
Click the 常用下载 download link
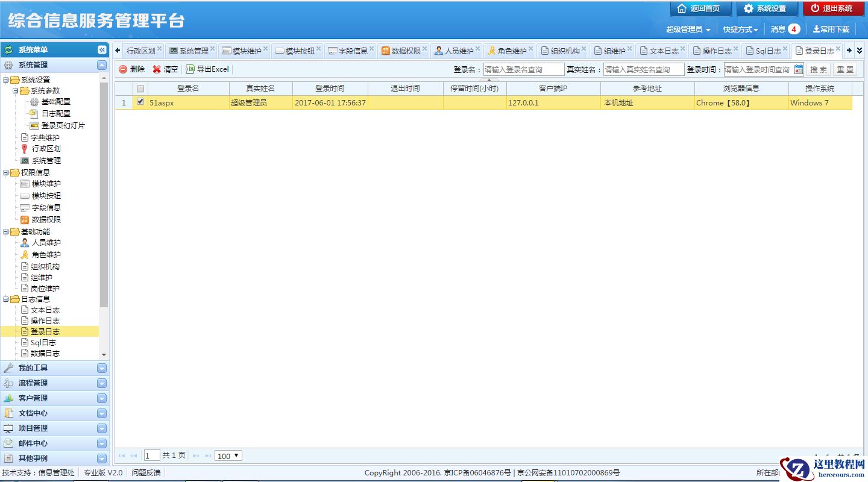pyautogui.click(x=831, y=30)
